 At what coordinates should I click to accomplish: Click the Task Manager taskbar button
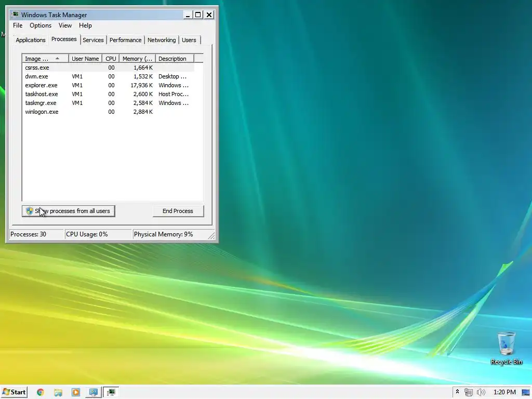point(111,393)
